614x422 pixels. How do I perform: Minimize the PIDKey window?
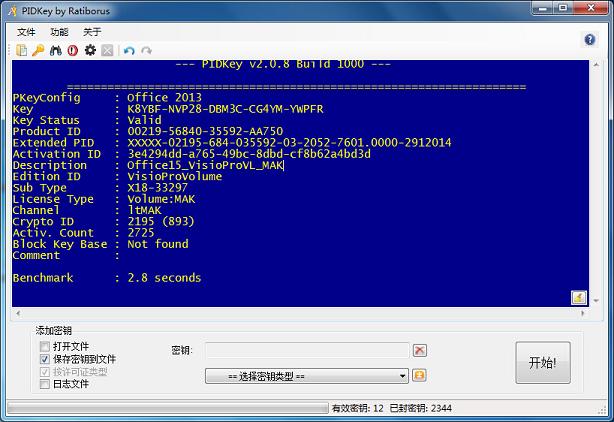(542, 8)
